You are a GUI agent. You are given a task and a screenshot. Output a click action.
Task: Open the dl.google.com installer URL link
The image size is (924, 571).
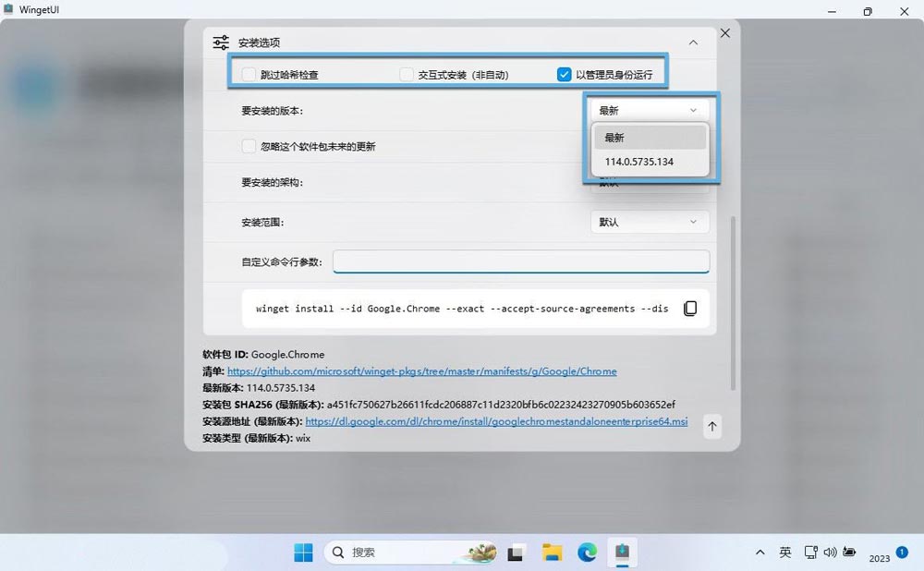click(x=496, y=421)
